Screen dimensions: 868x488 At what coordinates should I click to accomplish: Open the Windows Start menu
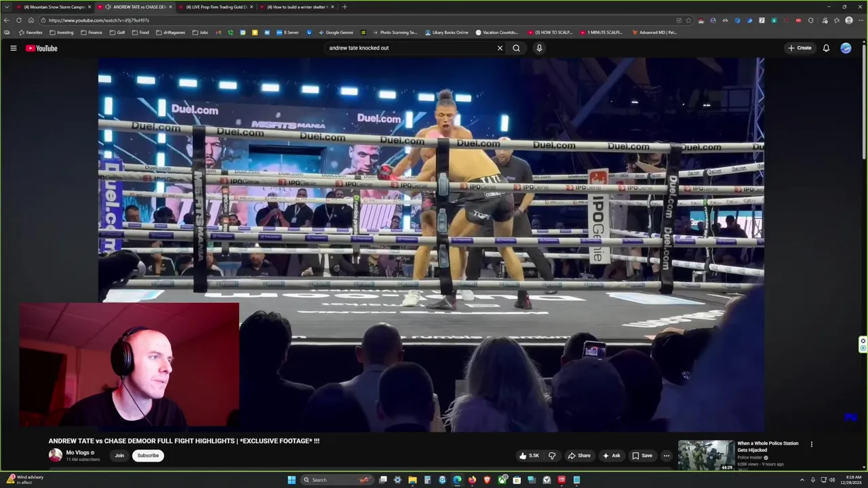[292, 480]
